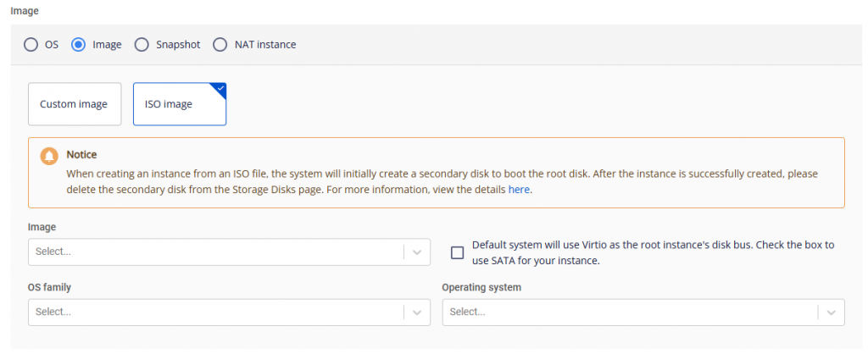Screen dimensions: 868x354
Task: Open the "here" details link
Action: [x=519, y=190]
